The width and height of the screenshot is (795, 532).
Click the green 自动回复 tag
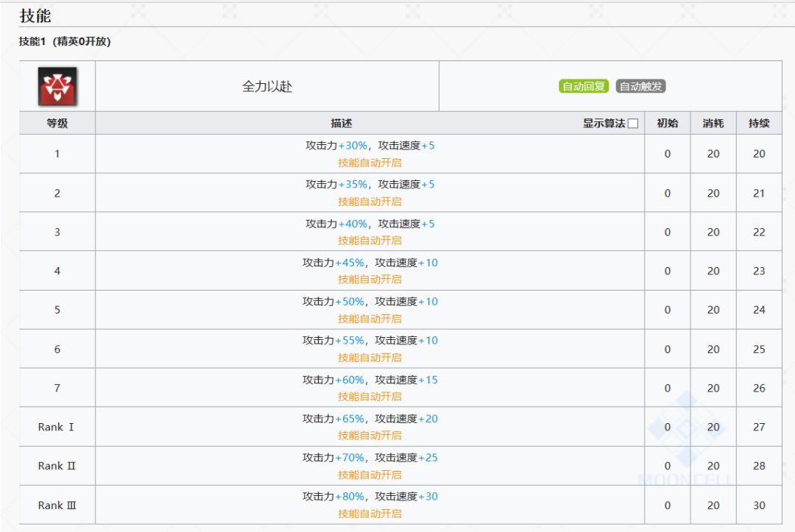[x=584, y=86]
